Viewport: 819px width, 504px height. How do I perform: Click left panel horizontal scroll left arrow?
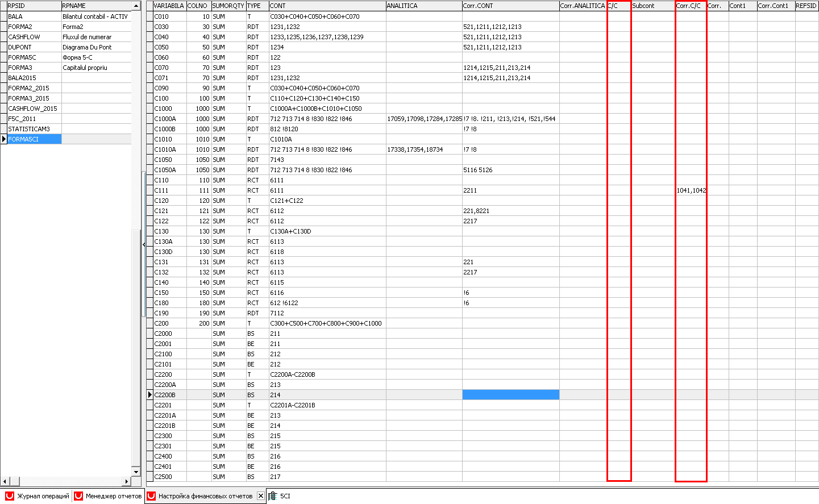tap(5, 481)
